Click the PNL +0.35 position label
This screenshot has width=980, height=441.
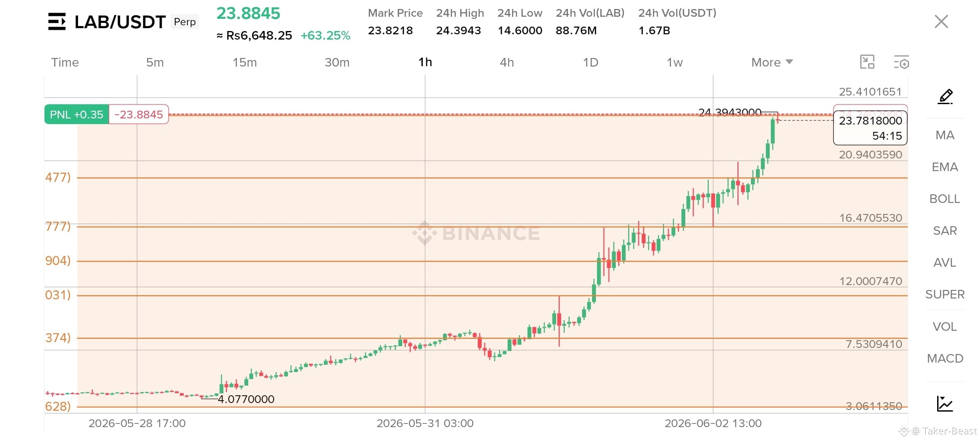(76, 114)
